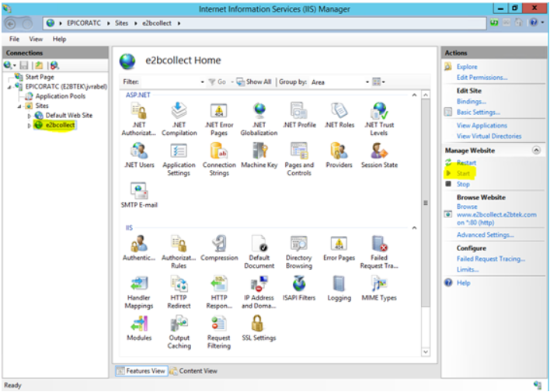Open Basic Settings in Actions pane
This screenshot has height=392, width=550.
(x=479, y=112)
